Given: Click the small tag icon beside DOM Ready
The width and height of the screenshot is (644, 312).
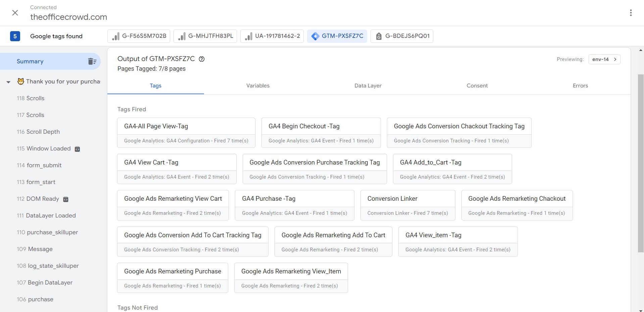Looking at the screenshot, I should (x=65, y=199).
